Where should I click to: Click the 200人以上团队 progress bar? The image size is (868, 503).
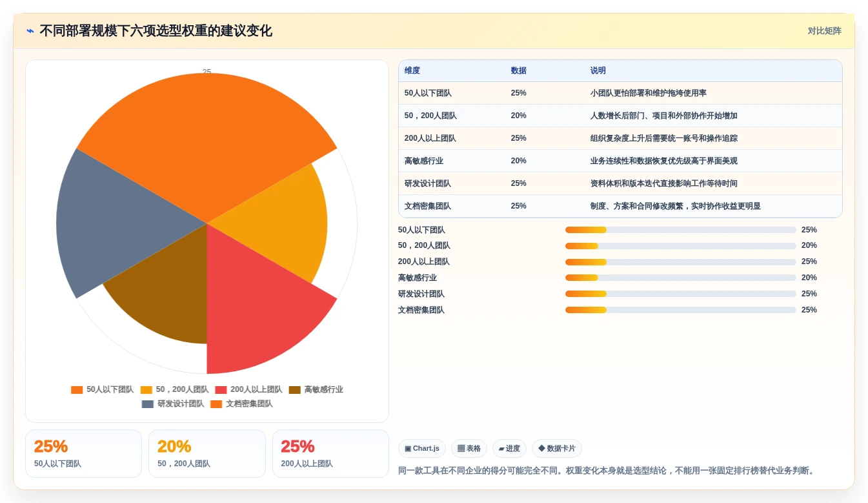coord(680,262)
